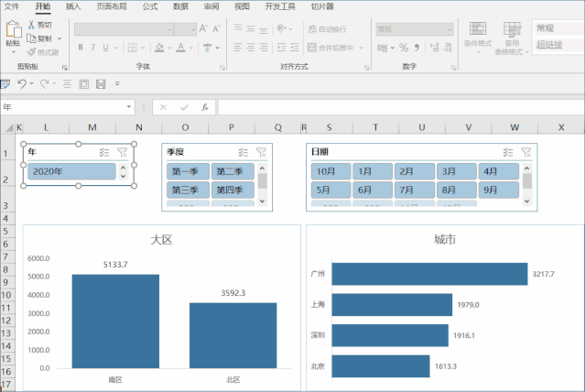Open the font size combo box
Image resolution: width=585 pixels, height=392 pixels.
tap(185, 29)
